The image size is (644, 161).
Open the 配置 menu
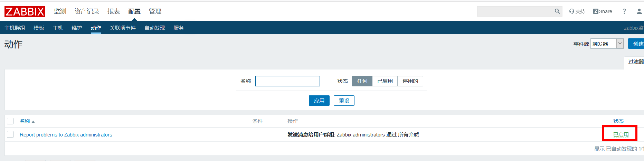[x=134, y=11]
